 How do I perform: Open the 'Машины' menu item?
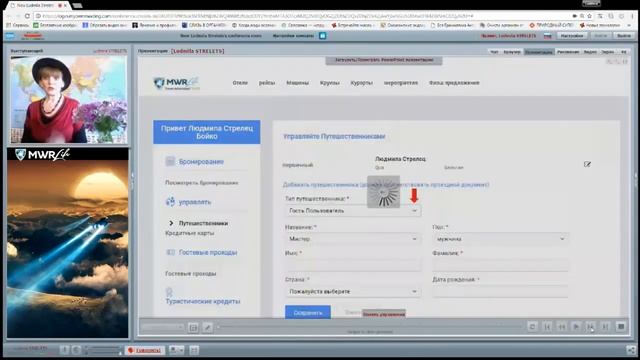(298, 83)
